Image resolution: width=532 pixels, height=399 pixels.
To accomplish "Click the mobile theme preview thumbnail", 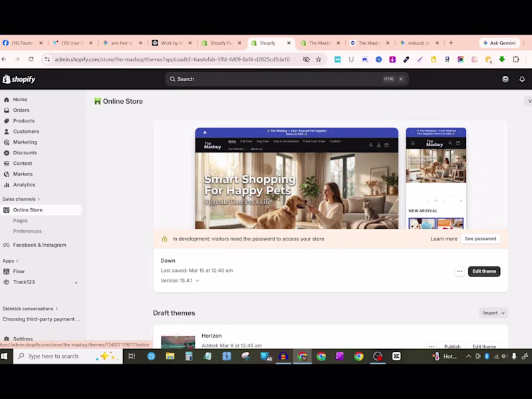I will tap(436, 178).
